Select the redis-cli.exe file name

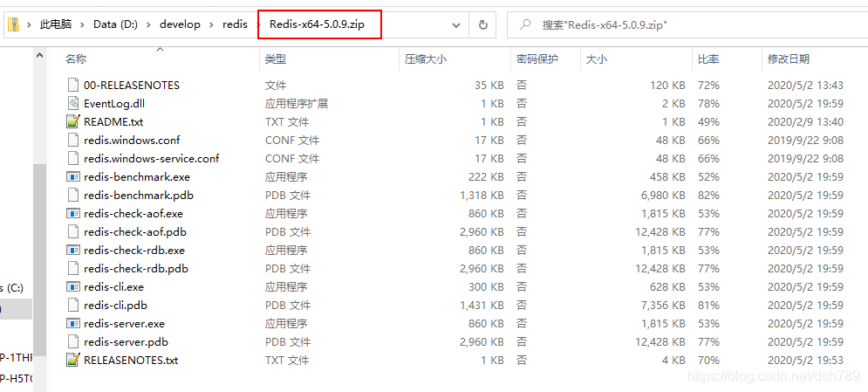(x=113, y=287)
